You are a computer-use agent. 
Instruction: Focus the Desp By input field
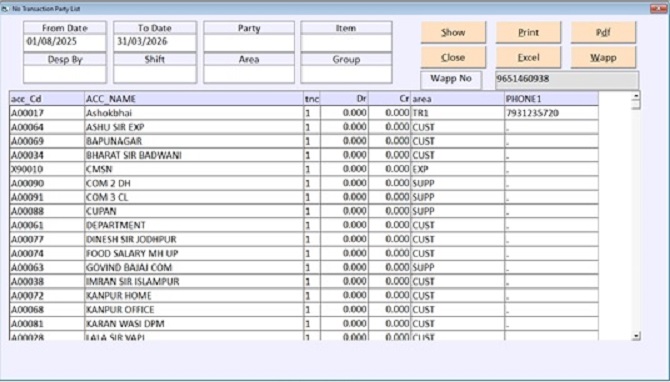pyautogui.click(x=65, y=74)
